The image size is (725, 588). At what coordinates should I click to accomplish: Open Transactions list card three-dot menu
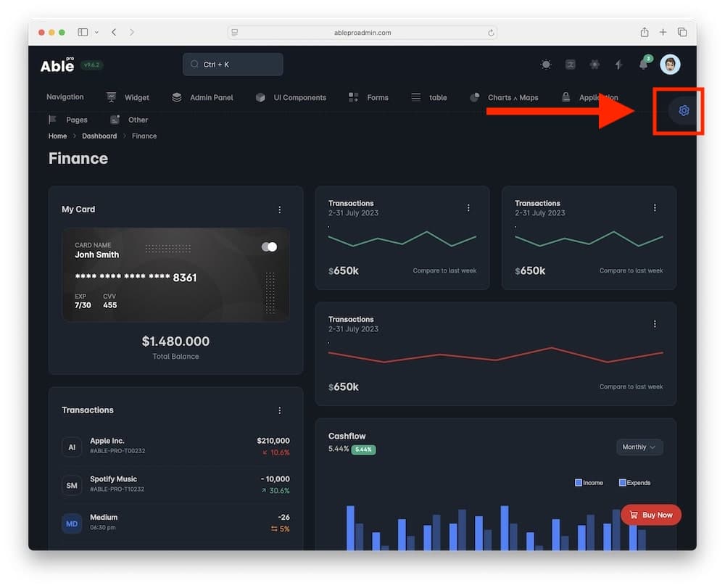280,410
